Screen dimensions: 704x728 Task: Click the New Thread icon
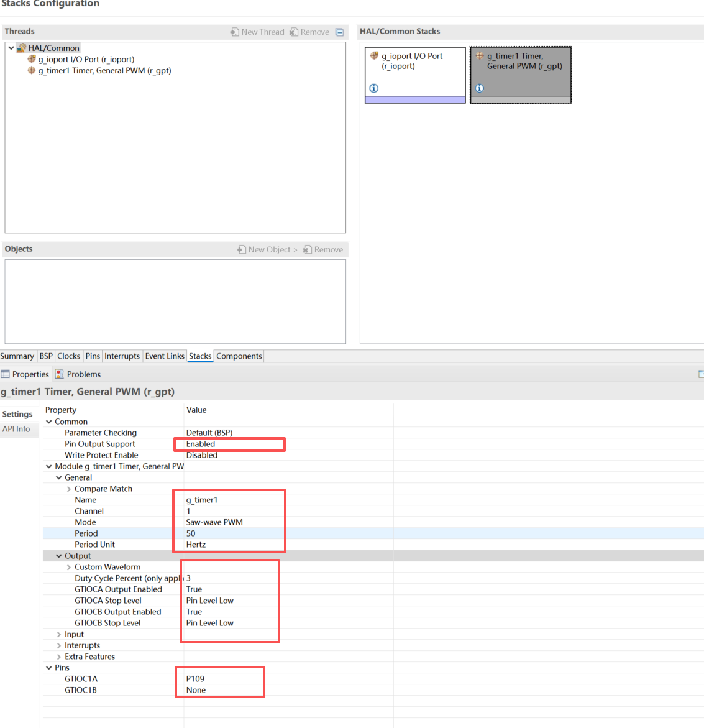coord(235,32)
